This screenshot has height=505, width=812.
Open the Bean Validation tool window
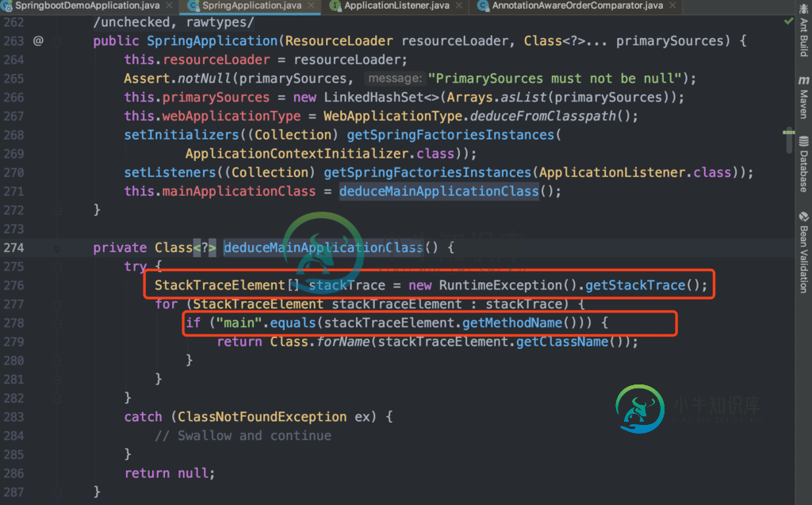(x=804, y=253)
